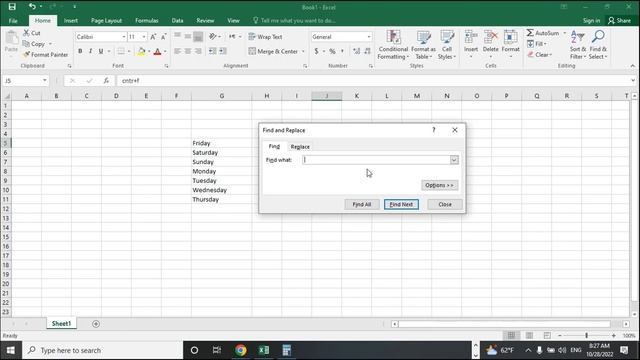This screenshot has height=360, width=640.
Task: Expand the Find what history dropdown
Action: point(454,160)
